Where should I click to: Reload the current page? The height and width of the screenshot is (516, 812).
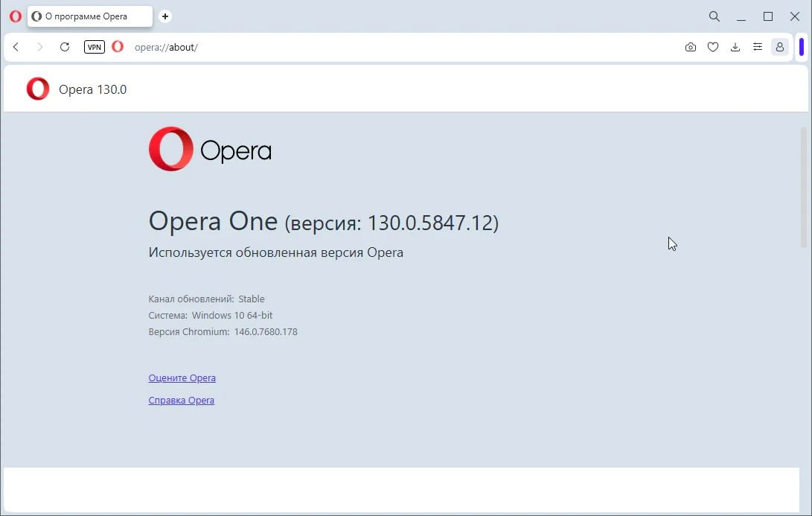65,47
